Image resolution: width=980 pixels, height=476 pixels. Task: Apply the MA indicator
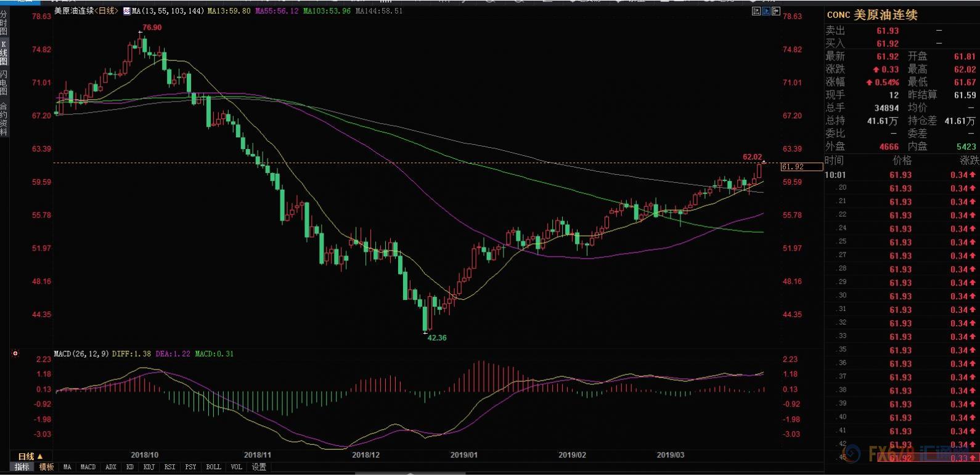pyautogui.click(x=67, y=467)
